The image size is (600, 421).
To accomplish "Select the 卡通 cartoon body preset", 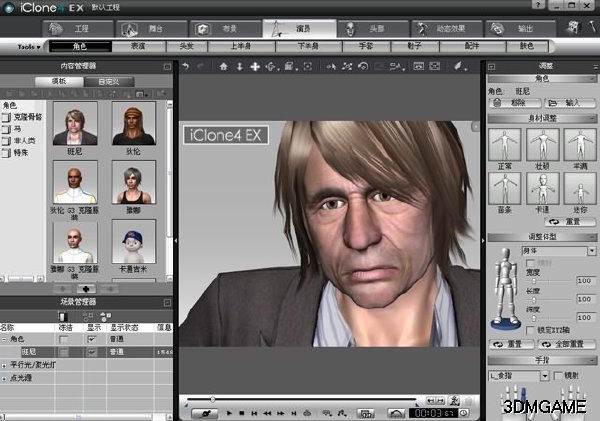I will (542, 189).
